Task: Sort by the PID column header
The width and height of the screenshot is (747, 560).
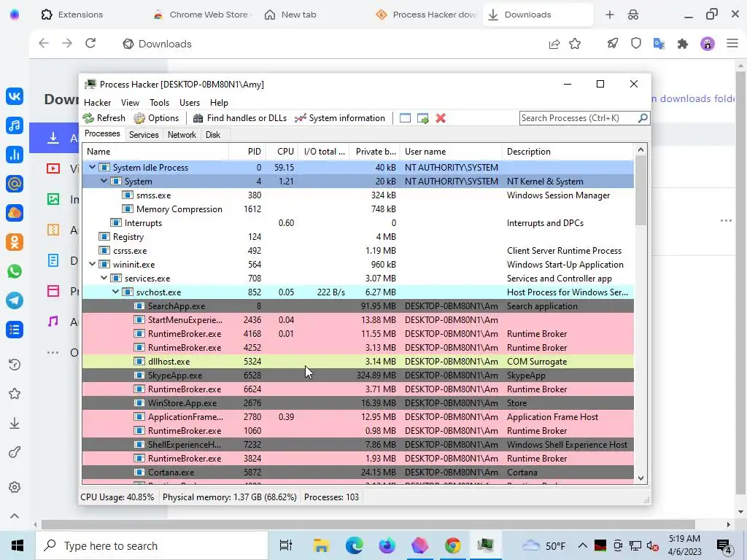Action: click(247, 152)
